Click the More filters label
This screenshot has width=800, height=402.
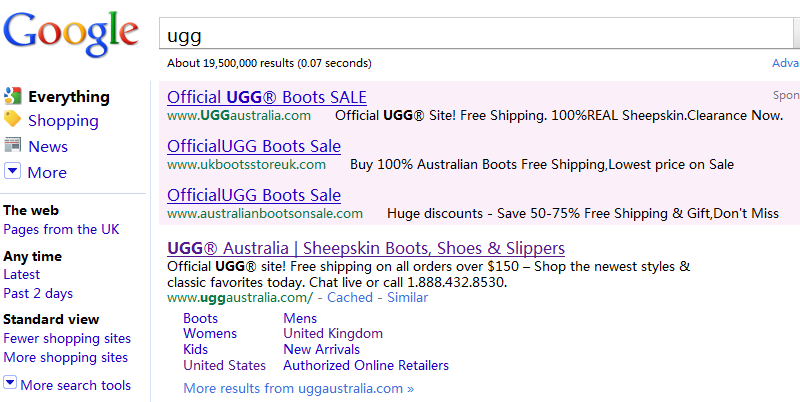tap(47, 172)
